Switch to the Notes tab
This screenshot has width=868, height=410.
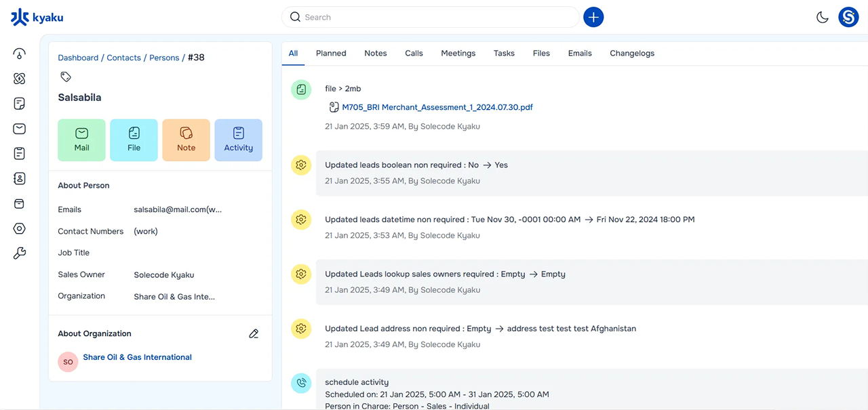click(376, 53)
